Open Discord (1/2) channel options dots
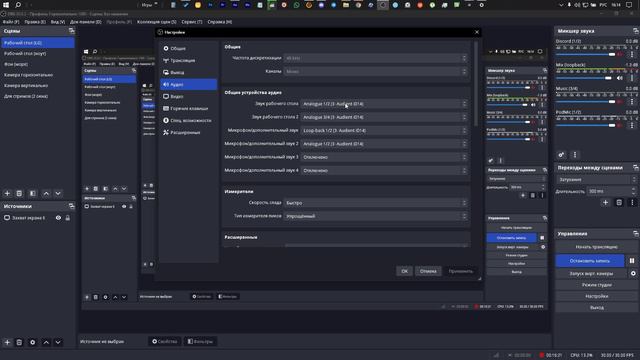The image size is (640, 360). (x=632, y=54)
